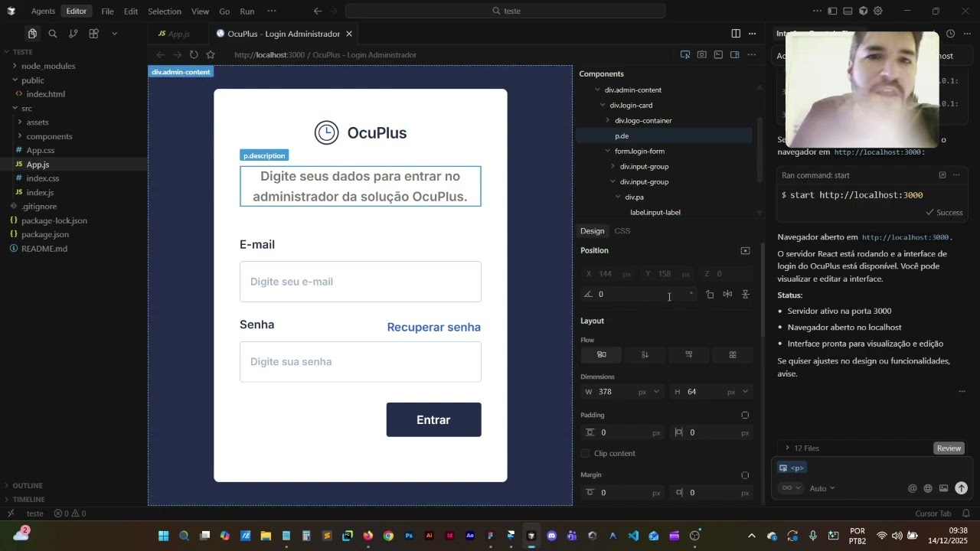Screen dimensions: 980x551
Task: Attach an image in the chat input
Action: (x=944, y=488)
